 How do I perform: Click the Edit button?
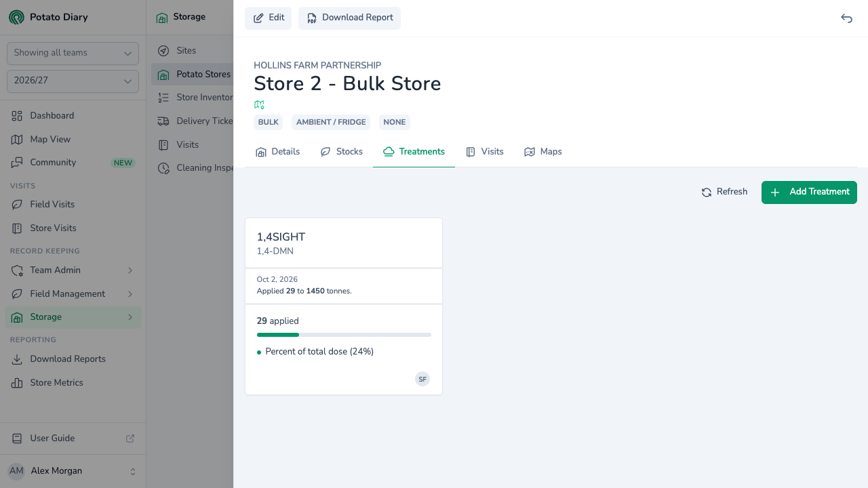[269, 18]
